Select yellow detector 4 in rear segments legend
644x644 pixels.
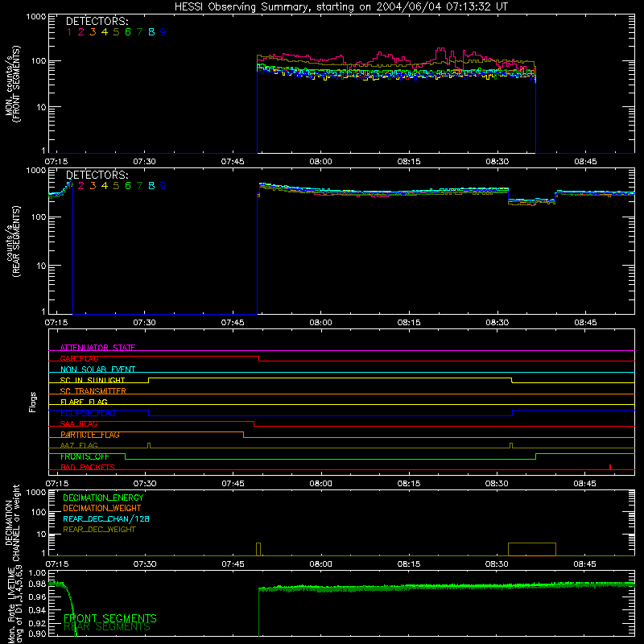[x=105, y=186]
